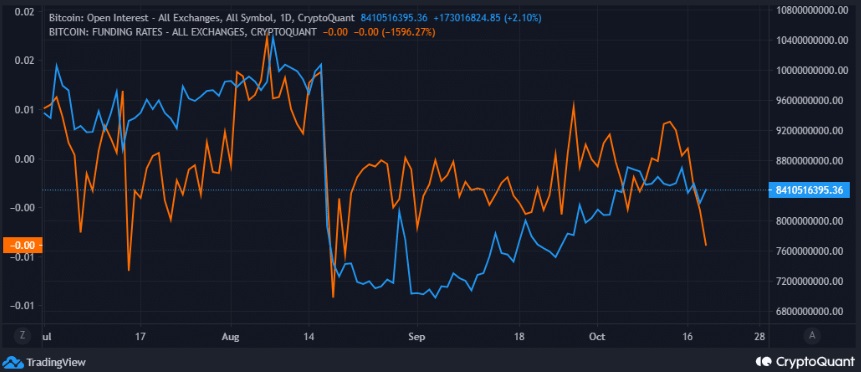This screenshot has width=861, height=372.
Task: Toggle timezone with the Z button
Action: (23, 335)
